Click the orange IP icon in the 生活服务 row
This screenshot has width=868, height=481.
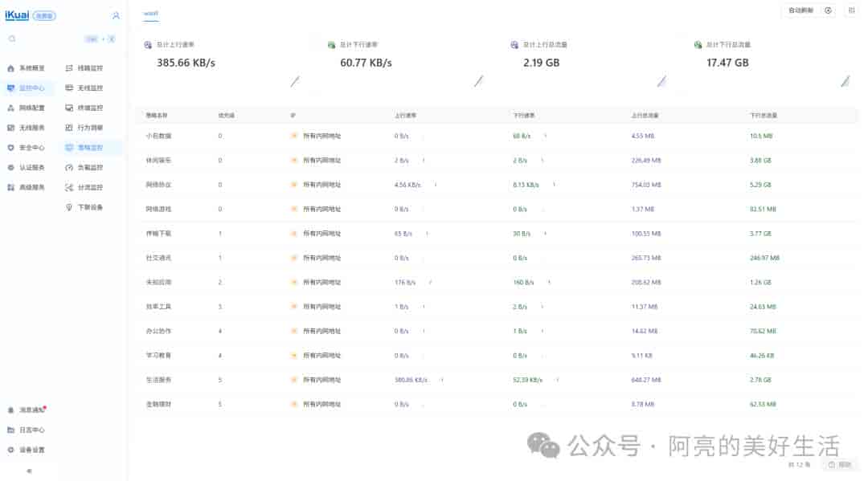[294, 380]
